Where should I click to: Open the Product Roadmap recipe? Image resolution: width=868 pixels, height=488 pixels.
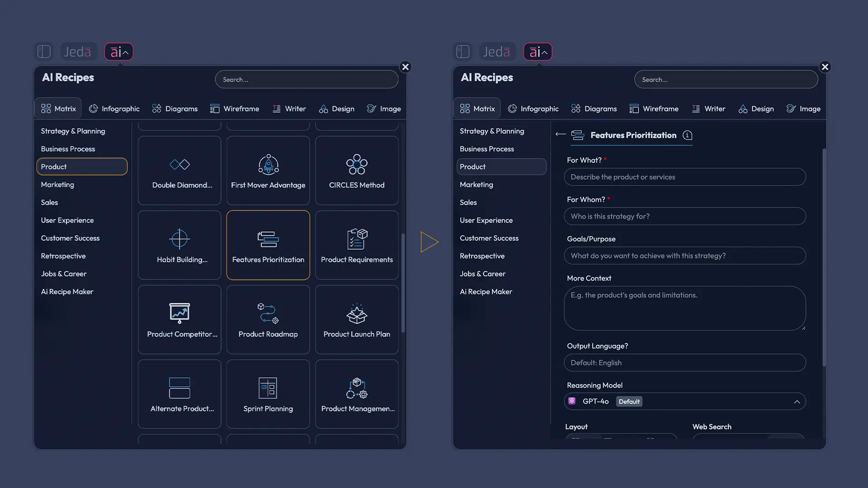(268, 319)
